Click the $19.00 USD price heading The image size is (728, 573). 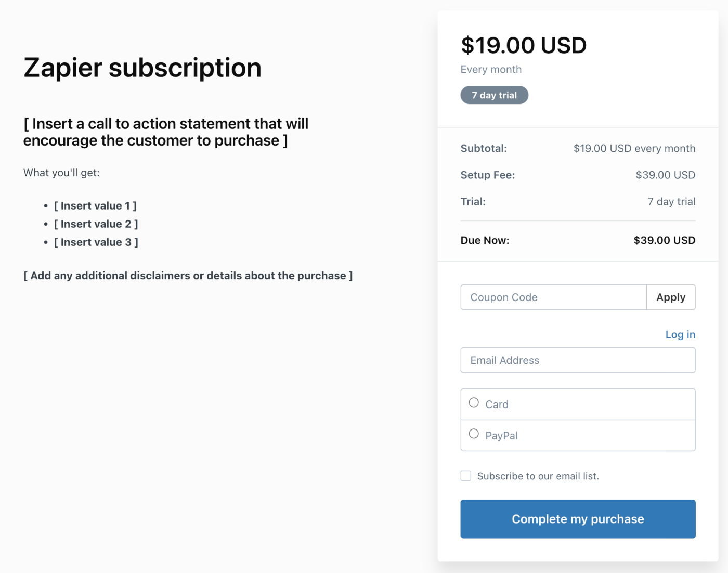click(523, 46)
